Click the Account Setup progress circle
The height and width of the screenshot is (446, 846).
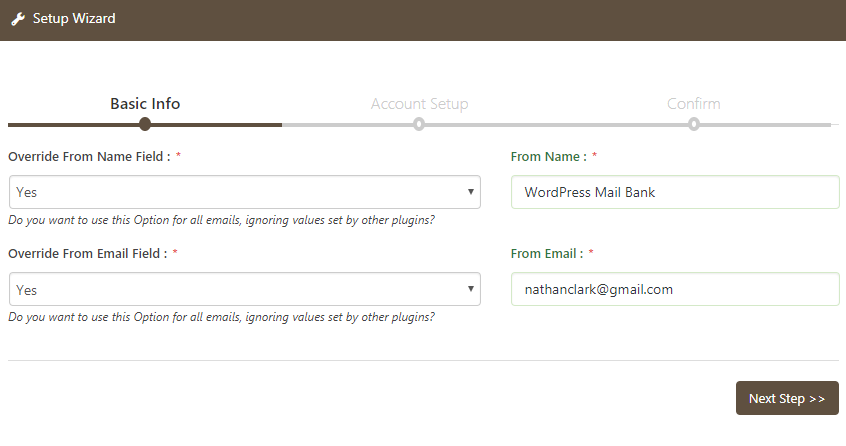(x=419, y=125)
